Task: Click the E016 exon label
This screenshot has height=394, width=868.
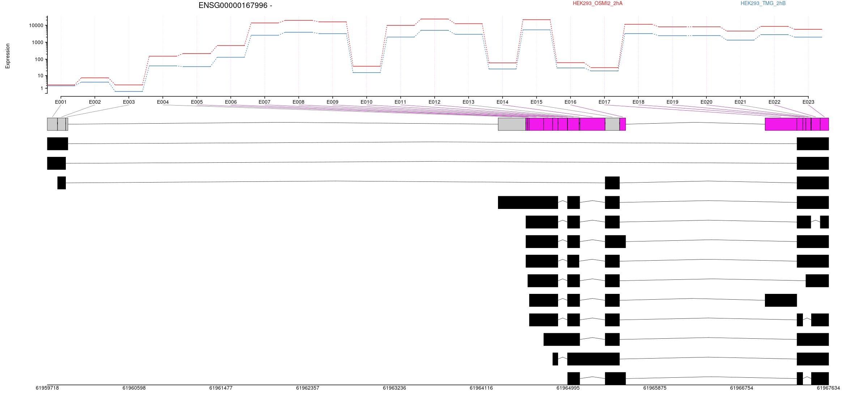Action: tap(570, 102)
